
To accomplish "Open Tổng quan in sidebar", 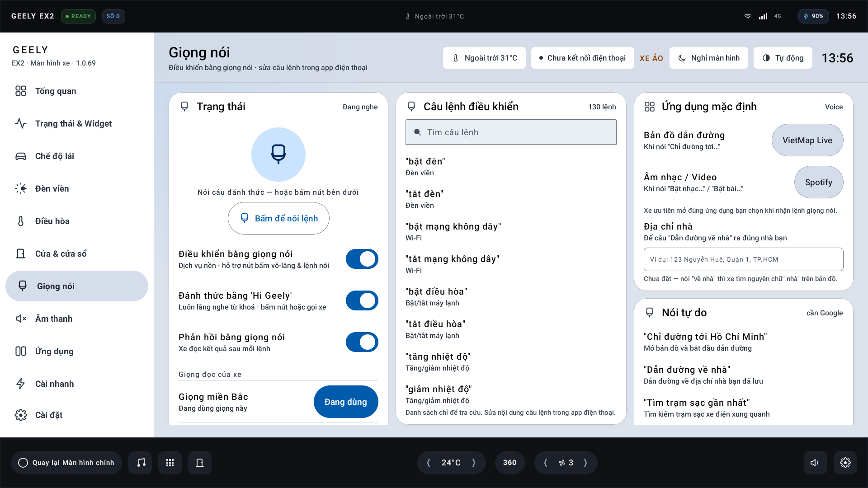I will [77, 91].
